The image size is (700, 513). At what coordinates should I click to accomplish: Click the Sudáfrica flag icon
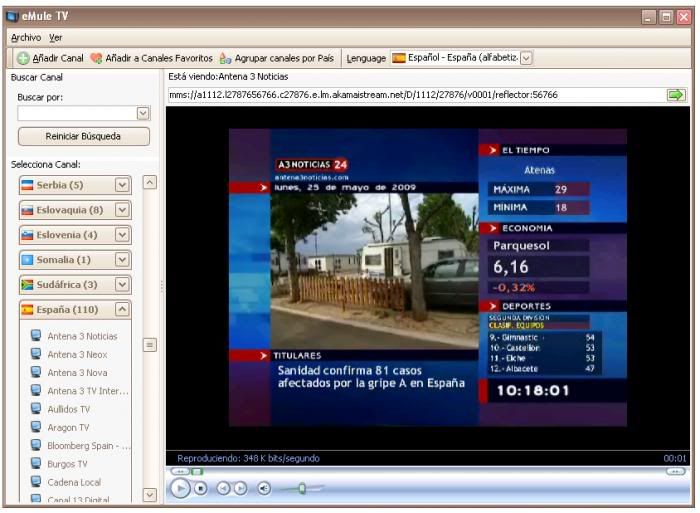tap(27, 285)
